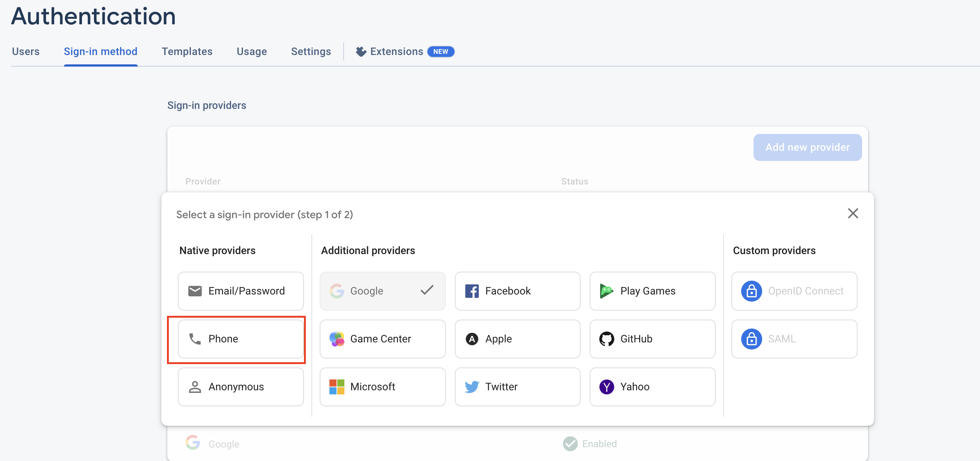This screenshot has height=461, width=980.
Task: Select Facebook as sign-in provider
Action: (x=517, y=291)
